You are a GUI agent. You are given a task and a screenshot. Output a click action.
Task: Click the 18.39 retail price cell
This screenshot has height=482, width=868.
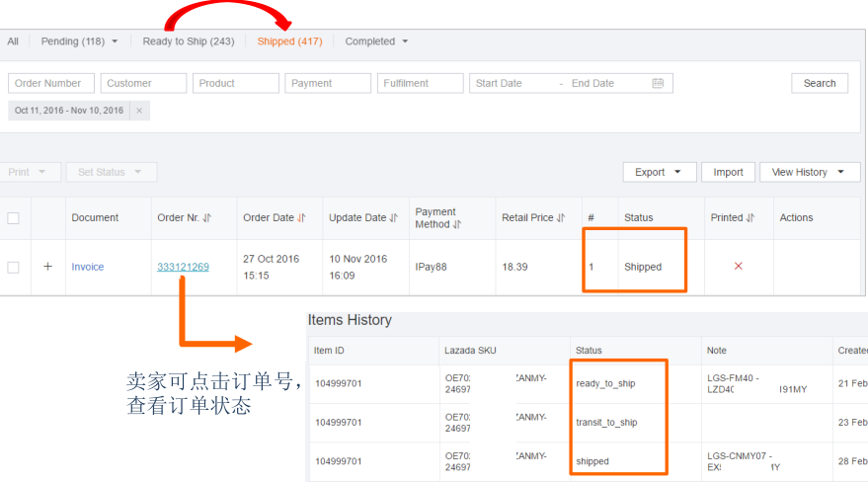point(514,267)
